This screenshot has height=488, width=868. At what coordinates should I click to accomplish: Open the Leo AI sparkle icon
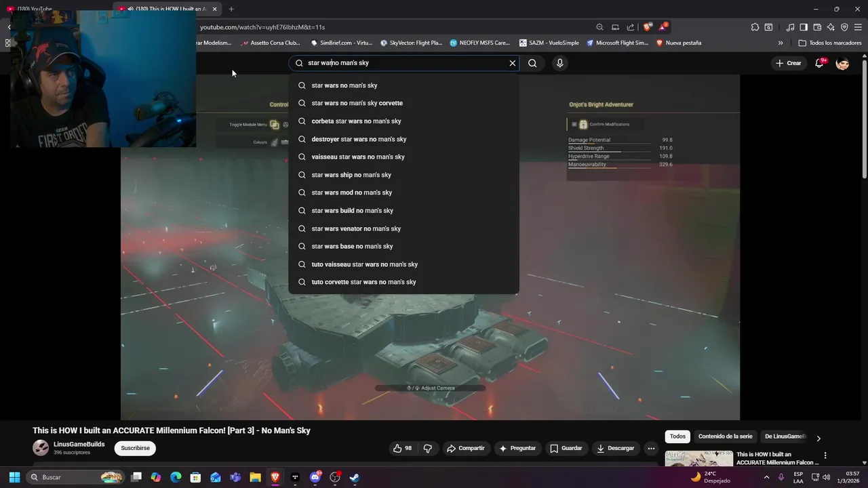tap(831, 27)
